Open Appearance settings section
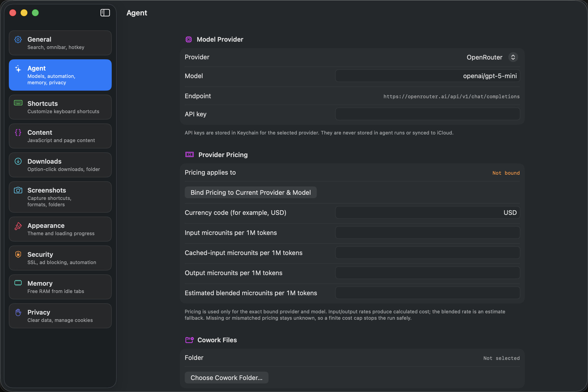Image resolution: width=588 pixels, height=392 pixels. [x=60, y=229]
